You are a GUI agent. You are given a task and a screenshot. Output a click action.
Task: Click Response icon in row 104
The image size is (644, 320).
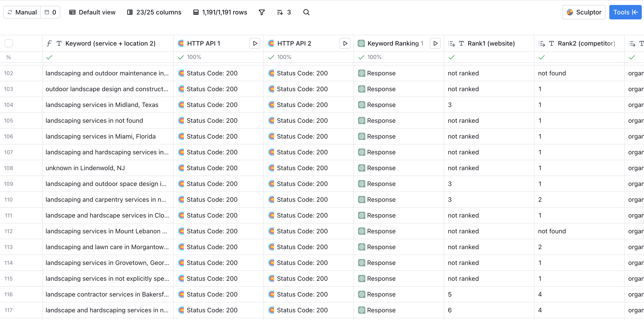[x=361, y=105]
